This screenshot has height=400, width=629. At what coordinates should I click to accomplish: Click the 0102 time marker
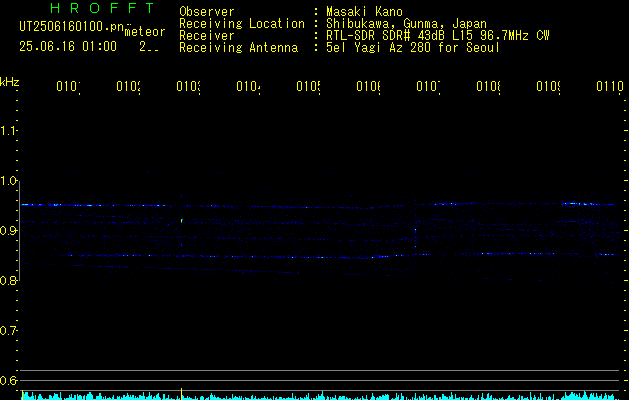[x=128, y=87]
